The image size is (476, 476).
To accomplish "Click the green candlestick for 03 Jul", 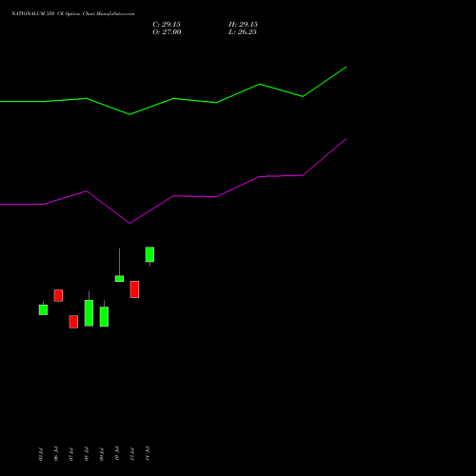I will tap(43, 309).
